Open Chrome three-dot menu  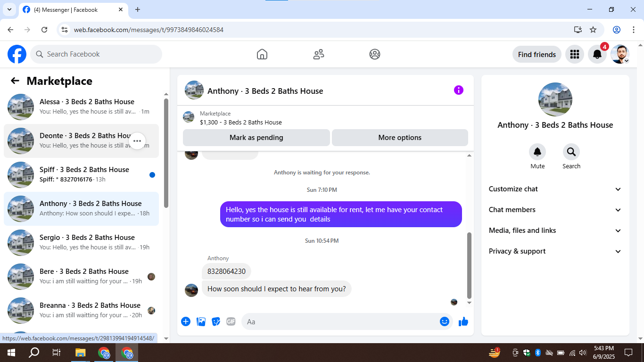634,30
